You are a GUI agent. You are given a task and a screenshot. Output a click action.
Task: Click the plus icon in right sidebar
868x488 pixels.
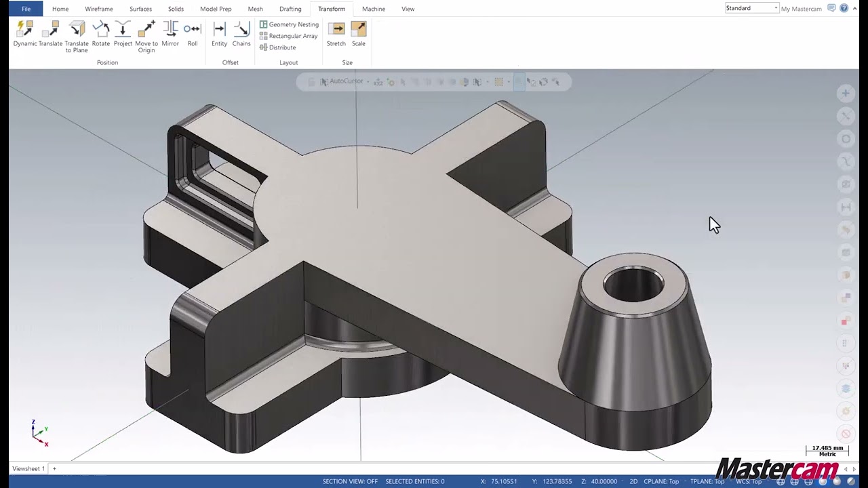[845, 94]
